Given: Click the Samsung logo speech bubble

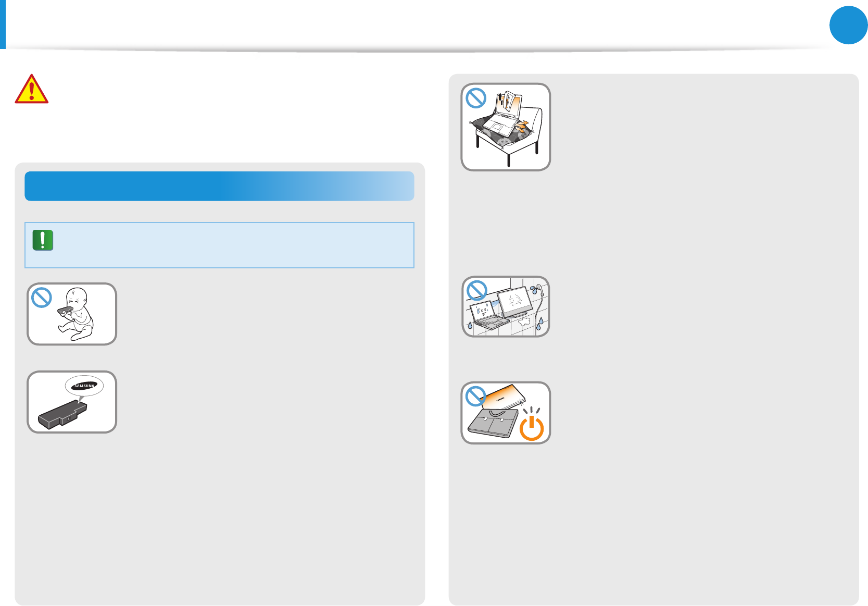Looking at the screenshot, I should (x=84, y=387).
